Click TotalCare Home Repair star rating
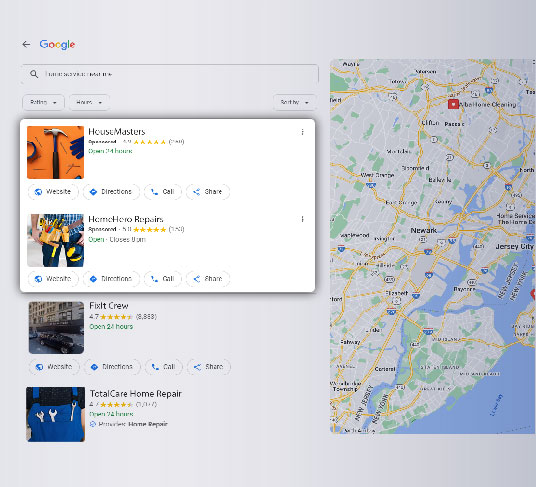Viewport: 536px width, 487px height. (x=116, y=405)
